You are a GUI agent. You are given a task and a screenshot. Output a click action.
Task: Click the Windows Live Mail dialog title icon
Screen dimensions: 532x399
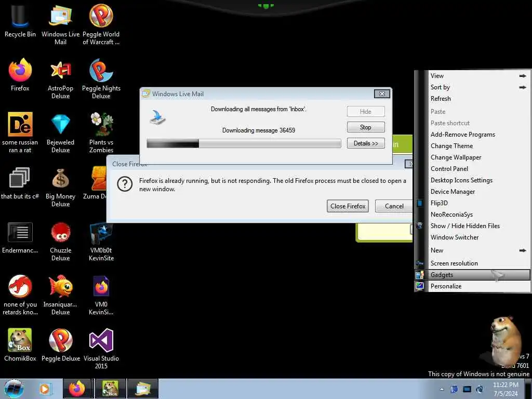[x=146, y=94]
